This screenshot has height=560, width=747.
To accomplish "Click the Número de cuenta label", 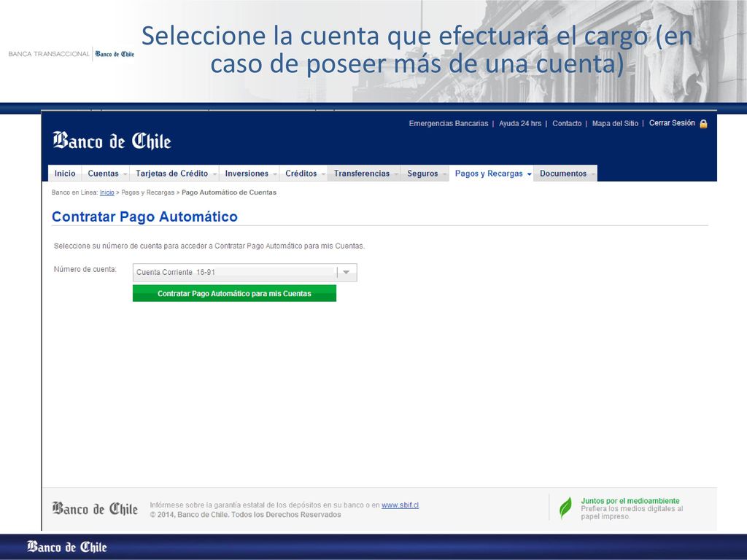I will pyautogui.click(x=85, y=269).
